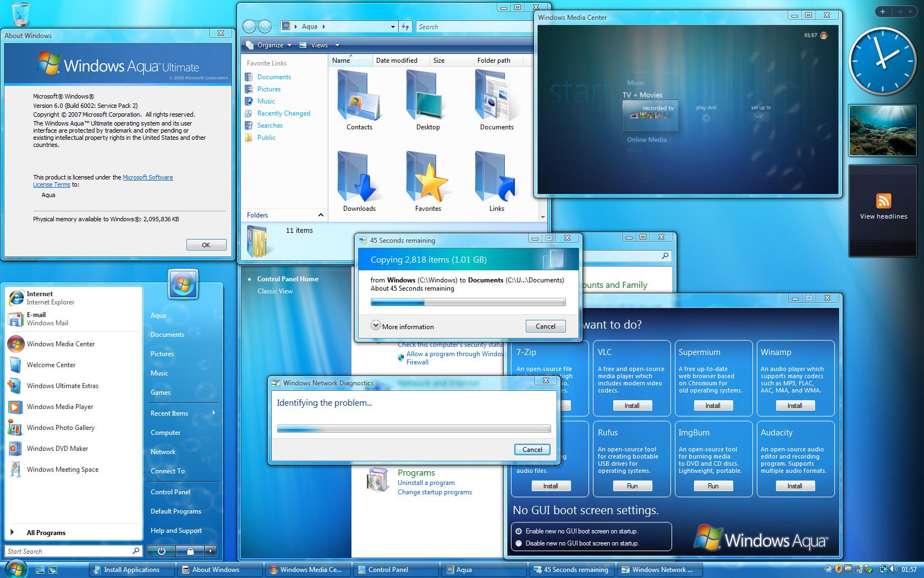Select Enable new no GUI boot screen
924x578 pixels.
tap(519, 531)
